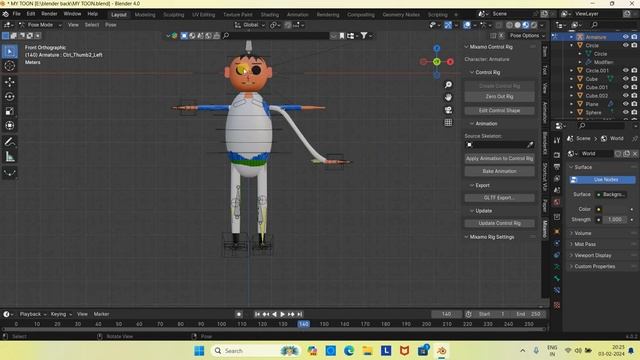Viewport: 640px width, 360px height.
Task: Open the Tool properties tab icon
Action: coord(557,140)
